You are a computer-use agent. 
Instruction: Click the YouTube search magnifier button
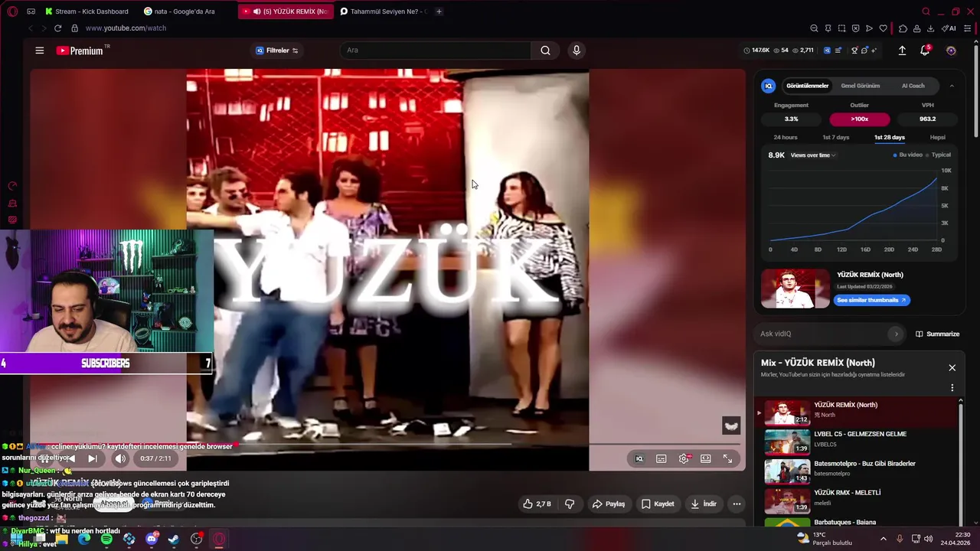[545, 51]
